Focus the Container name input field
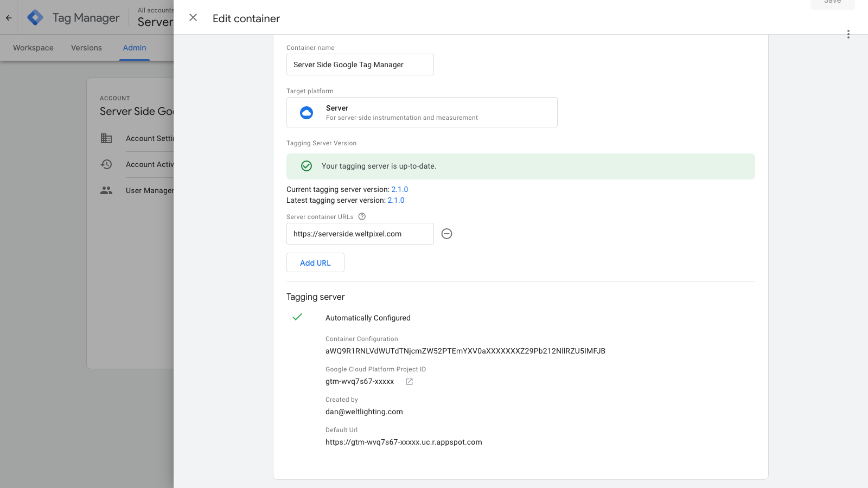Viewport: 868px width, 488px height. tap(360, 65)
